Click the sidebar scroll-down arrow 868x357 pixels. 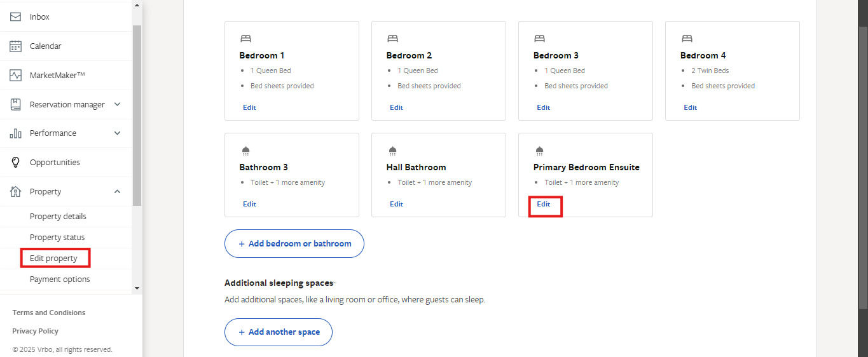pos(137,288)
